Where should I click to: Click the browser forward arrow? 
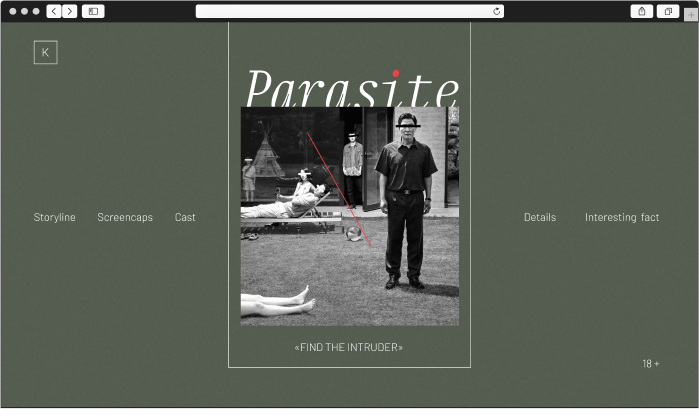pos(70,11)
